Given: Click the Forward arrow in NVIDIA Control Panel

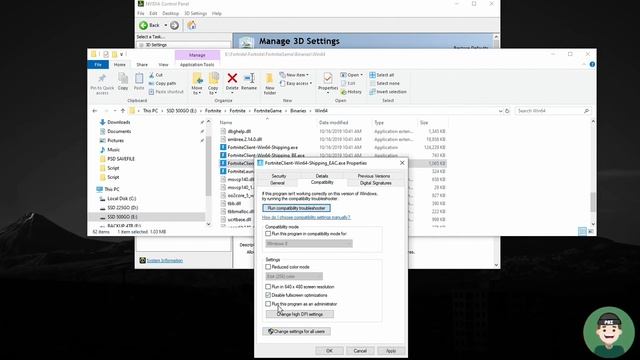Looking at the screenshot, I should (x=174, y=25).
